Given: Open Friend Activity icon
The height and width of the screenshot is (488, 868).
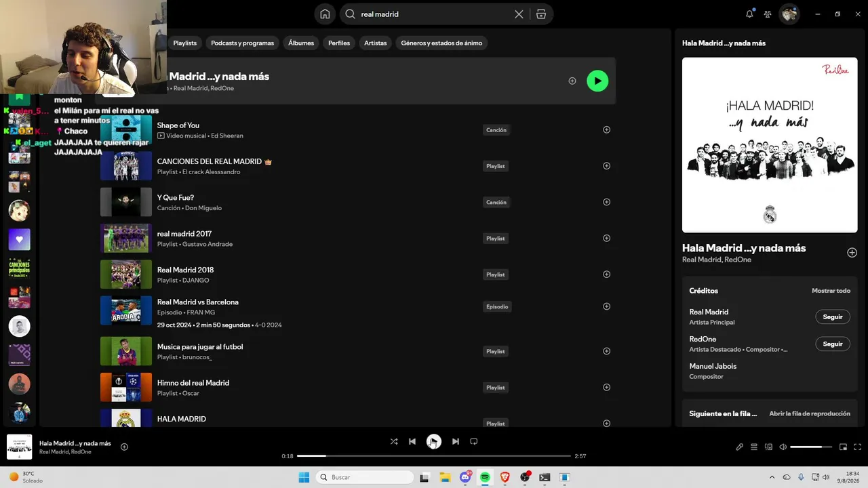Looking at the screenshot, I should [x=768, y=14].
